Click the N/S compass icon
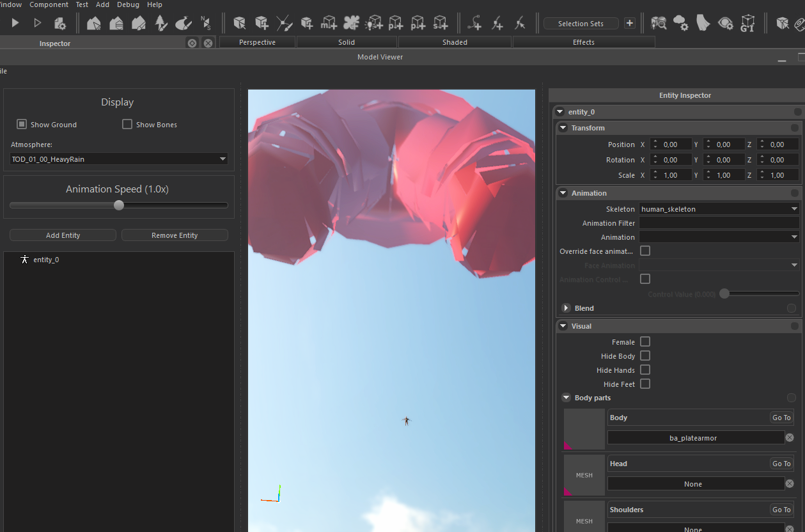Screen dimensions: 805x532 click(x=205, y=24)
